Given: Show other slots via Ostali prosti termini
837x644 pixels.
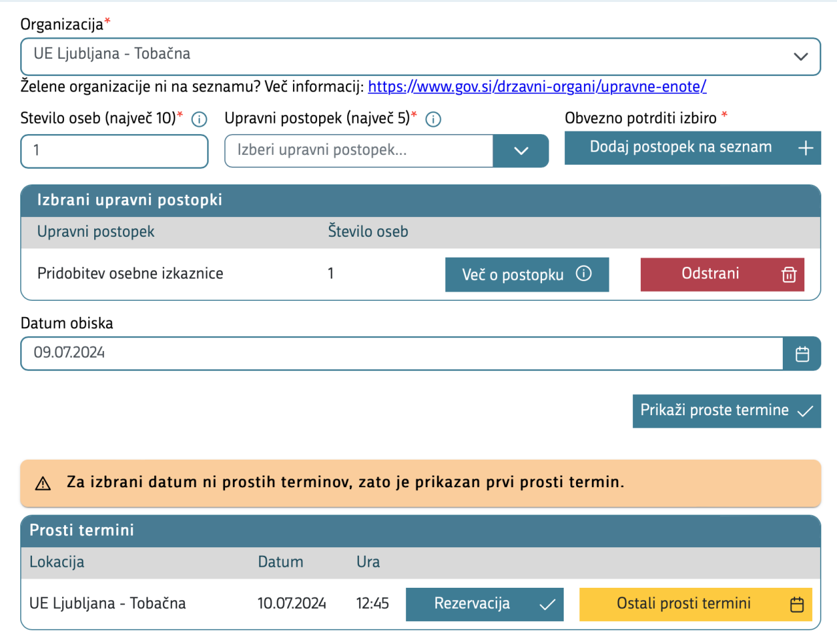Looking at the screenshot, I should (683, 603).
